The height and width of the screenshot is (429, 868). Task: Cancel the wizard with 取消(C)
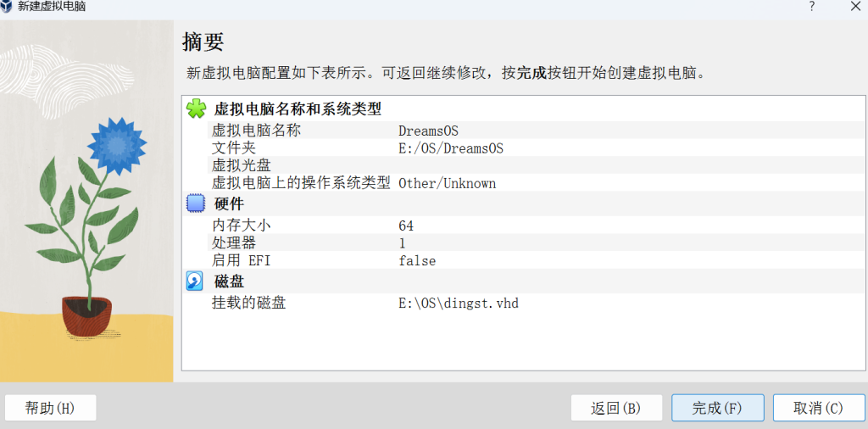(818, 408)
